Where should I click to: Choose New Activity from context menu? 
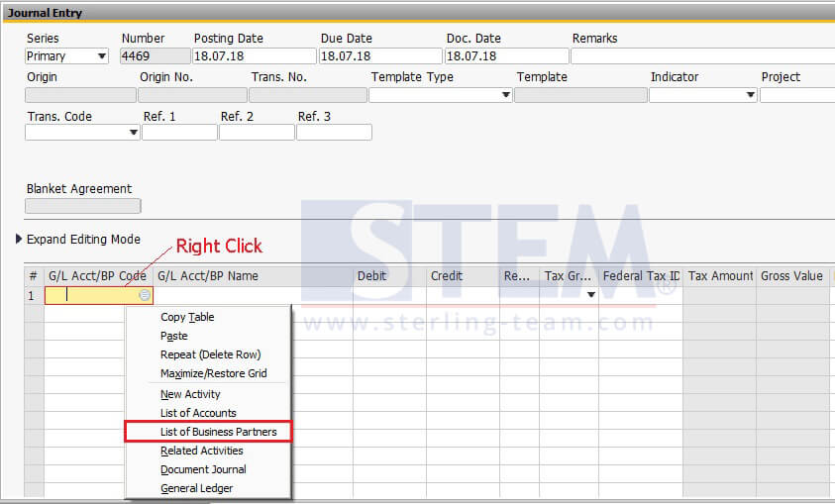pos(190,394)
